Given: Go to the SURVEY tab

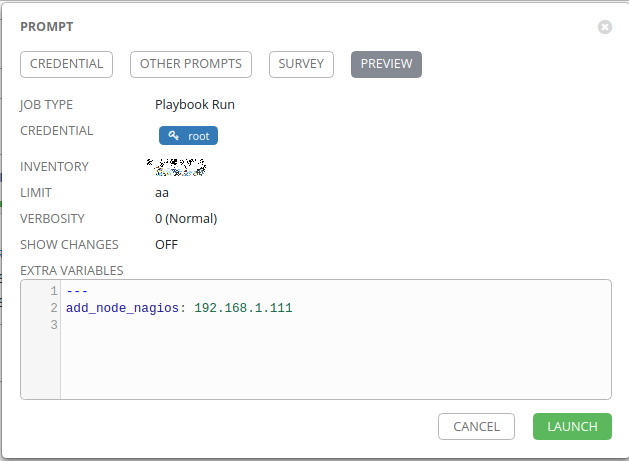Looking at the screenshot, I should [301, 64].
